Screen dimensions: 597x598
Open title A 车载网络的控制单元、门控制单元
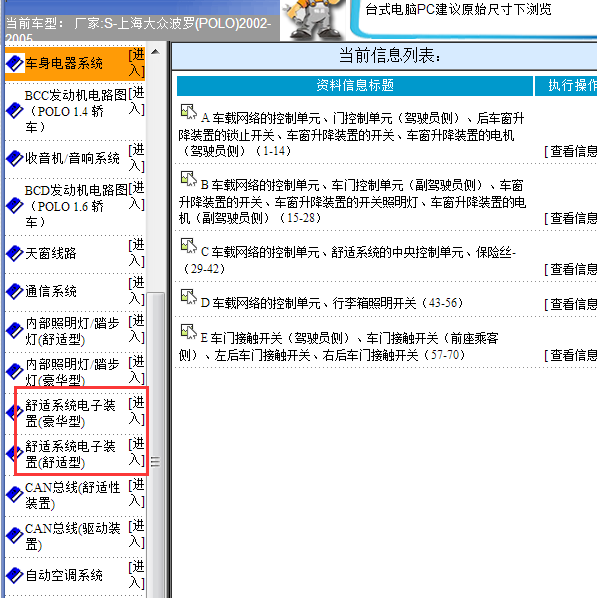coord(351,134)
